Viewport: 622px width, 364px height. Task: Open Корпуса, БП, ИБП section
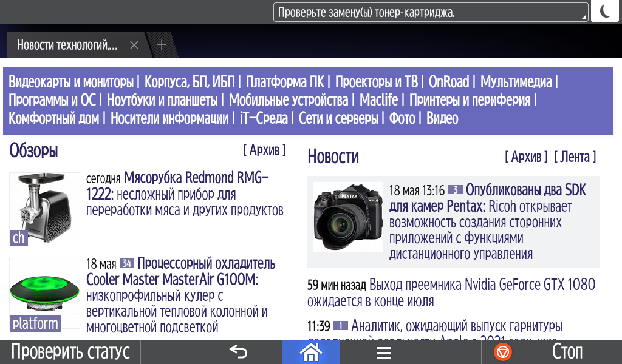point(190,82)
